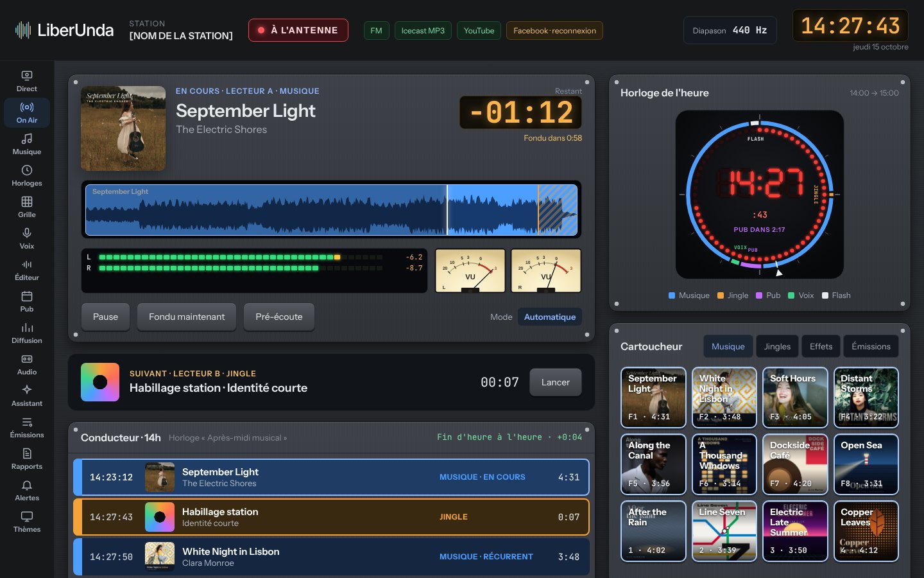This screenshot has width=924, height=578.
Task: Switch to the Musique cartoucheur tab
Action: pos(728,346)
